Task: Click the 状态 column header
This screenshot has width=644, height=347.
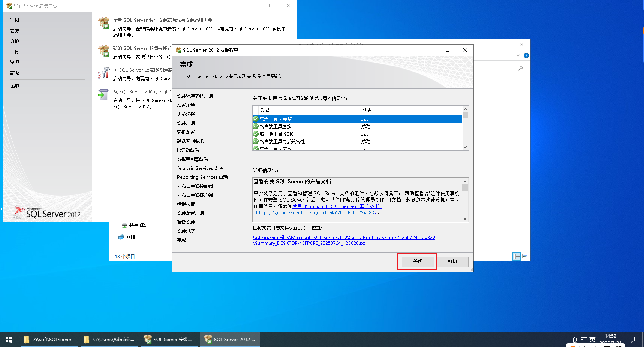Action: [411, 111]
